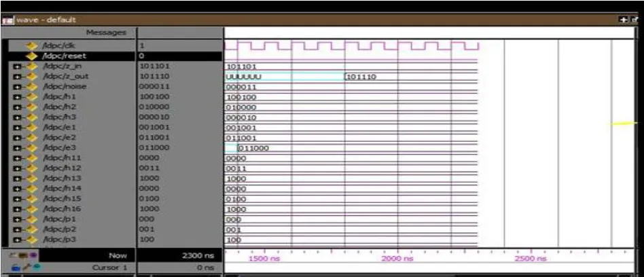Click the teal remove cursor icon
This screenshot has width=644, height=277.
click(36, 267)
